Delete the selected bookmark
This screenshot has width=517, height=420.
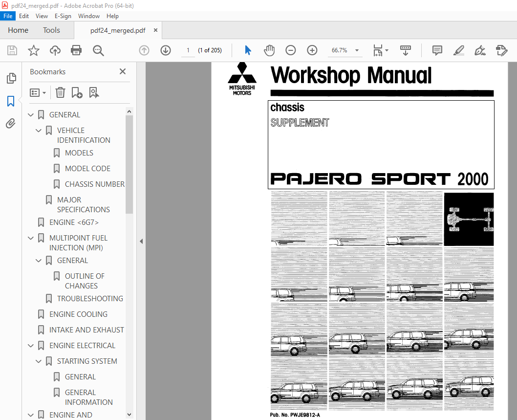[x=60, y=93]
